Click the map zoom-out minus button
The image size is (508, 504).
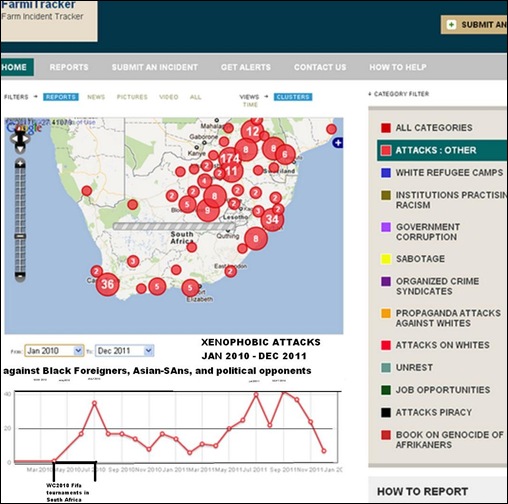click(x=20, y=276)
